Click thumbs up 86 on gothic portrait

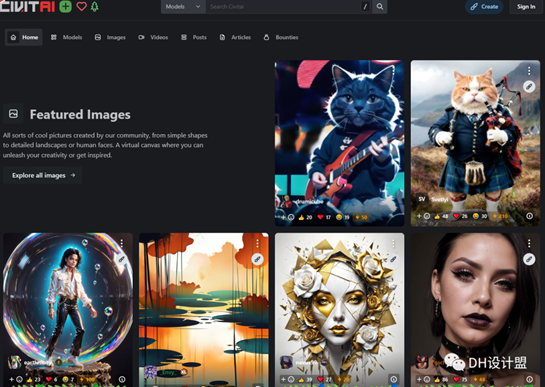(x=441, y=379)
